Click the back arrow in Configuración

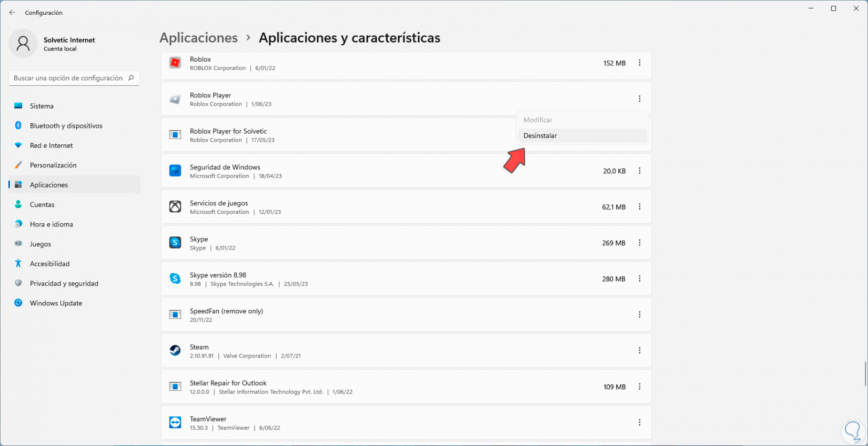tap(12, 13)
